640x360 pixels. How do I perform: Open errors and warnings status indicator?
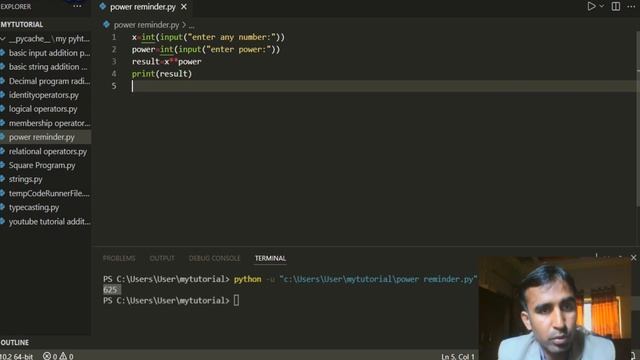(x=58, y=356)
